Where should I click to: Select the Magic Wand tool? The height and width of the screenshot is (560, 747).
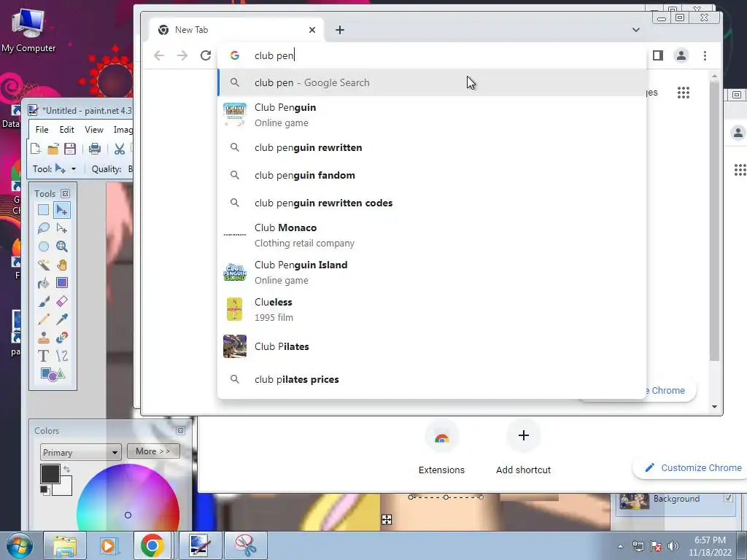43,265
